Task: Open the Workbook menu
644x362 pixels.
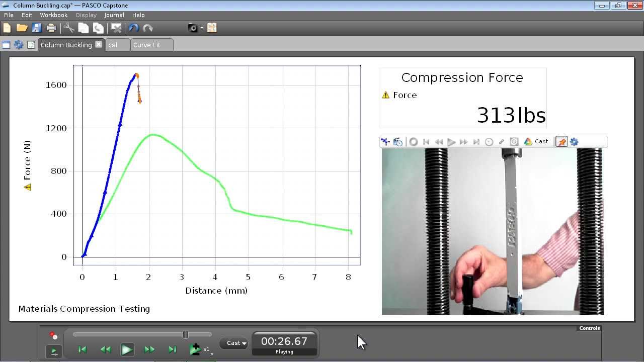Action: point(54,15)
